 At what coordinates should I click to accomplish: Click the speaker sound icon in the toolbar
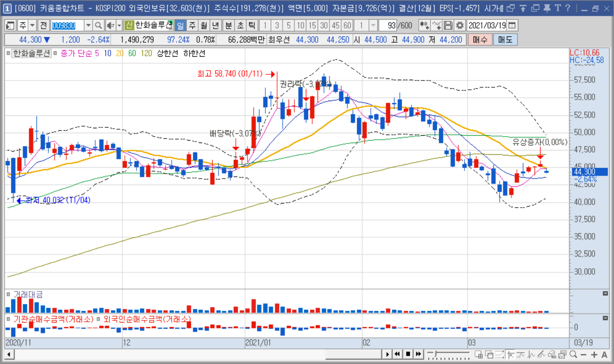110,26
